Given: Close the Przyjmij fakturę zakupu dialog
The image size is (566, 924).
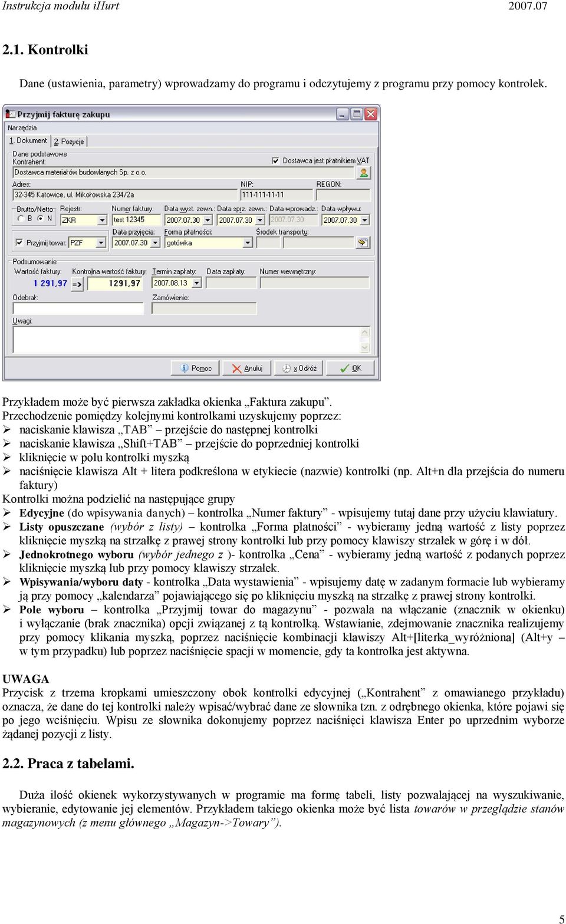Looking at the screenshot, I should pos(371,114).
